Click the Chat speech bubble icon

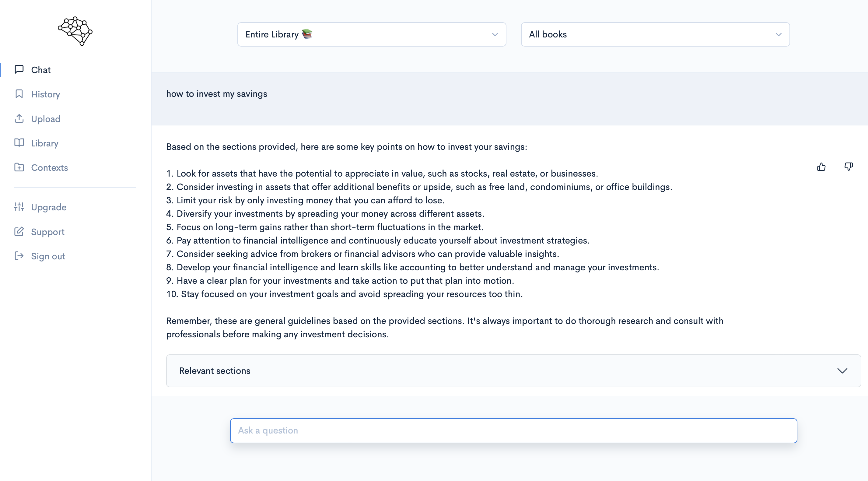(x=19, y=69)
